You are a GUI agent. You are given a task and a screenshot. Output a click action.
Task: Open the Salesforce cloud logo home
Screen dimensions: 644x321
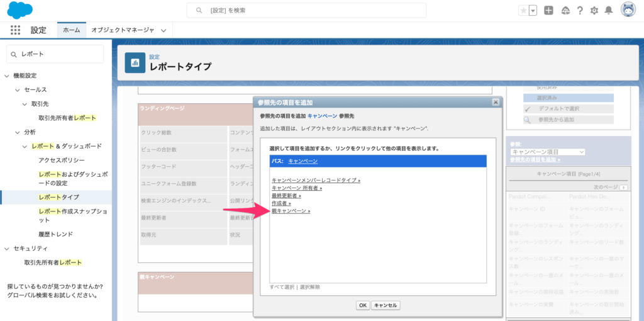(x=20, y=10)
